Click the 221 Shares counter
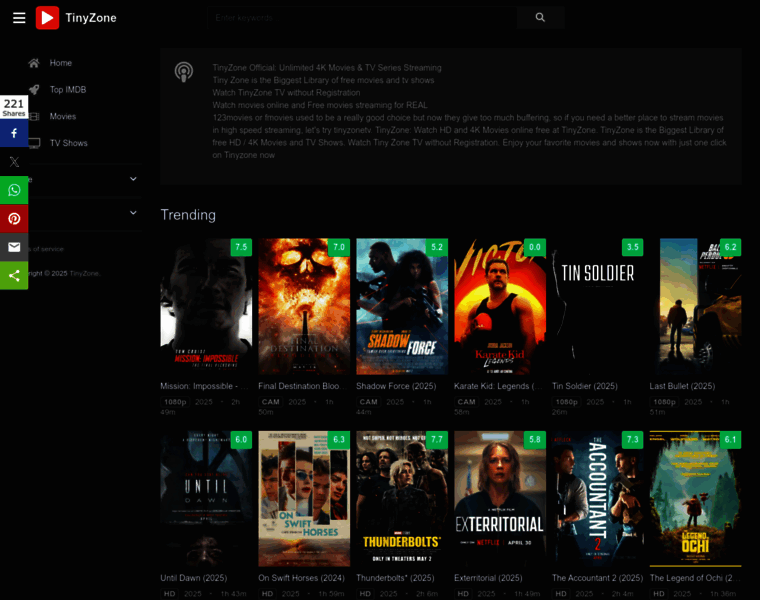 tap(14, 107)
